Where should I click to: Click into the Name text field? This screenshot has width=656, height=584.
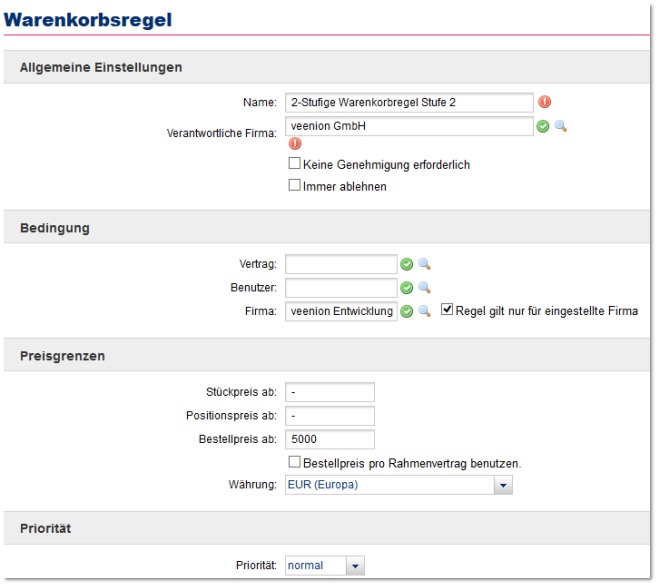click(x=409, y=102)
